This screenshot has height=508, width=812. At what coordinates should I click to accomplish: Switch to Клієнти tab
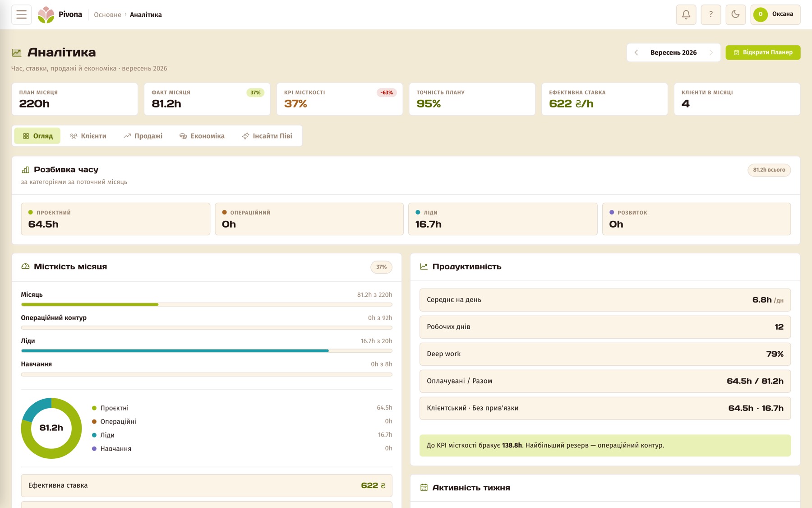(x=88, y=136)
